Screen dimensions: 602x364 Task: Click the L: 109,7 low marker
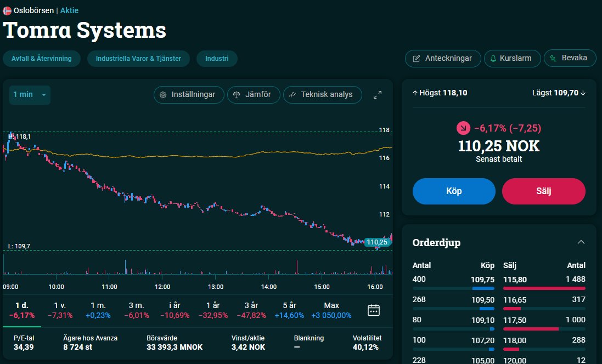19,246
